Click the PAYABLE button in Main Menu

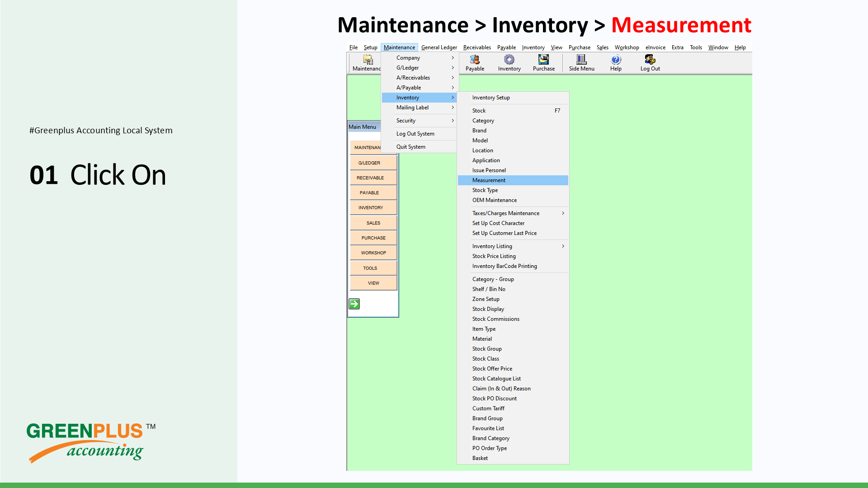point(373,192)
